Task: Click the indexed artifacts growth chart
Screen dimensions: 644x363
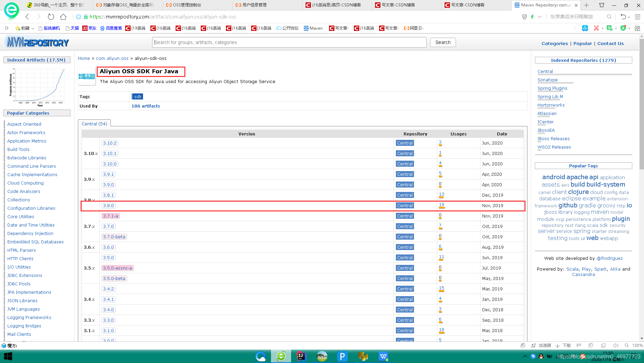Action: tap(37, 87)
